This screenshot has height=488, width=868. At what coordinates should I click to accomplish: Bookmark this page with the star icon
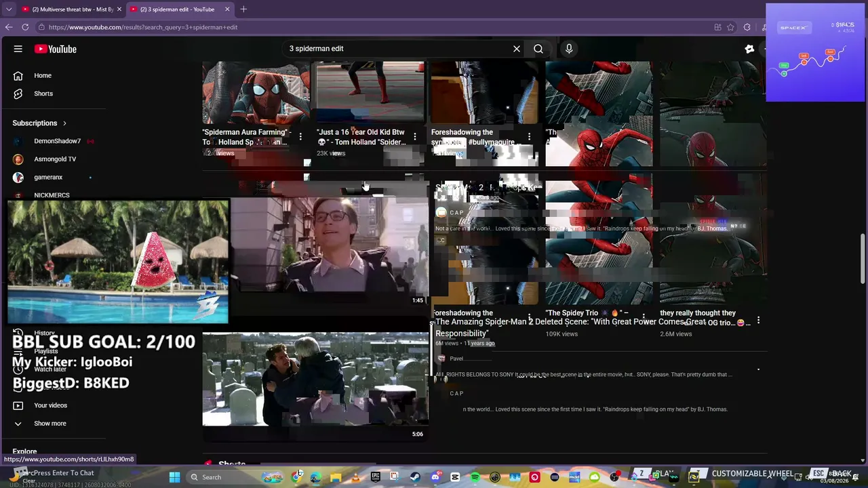point(730,27)
